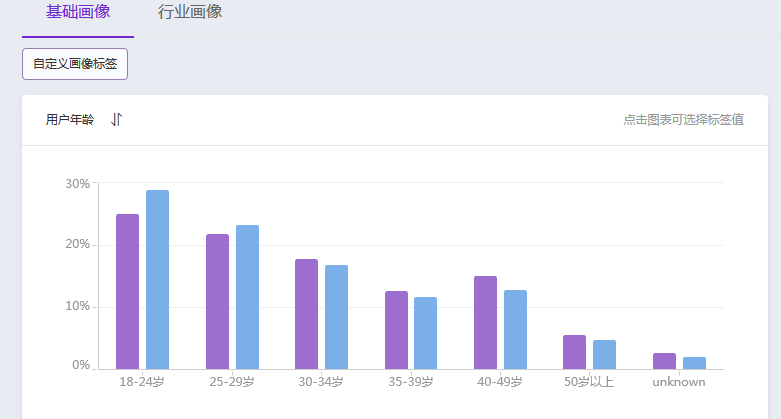Click the 18-24岁 axis label
This screenshot has width=781, height=419.
(x=142, y=382)
